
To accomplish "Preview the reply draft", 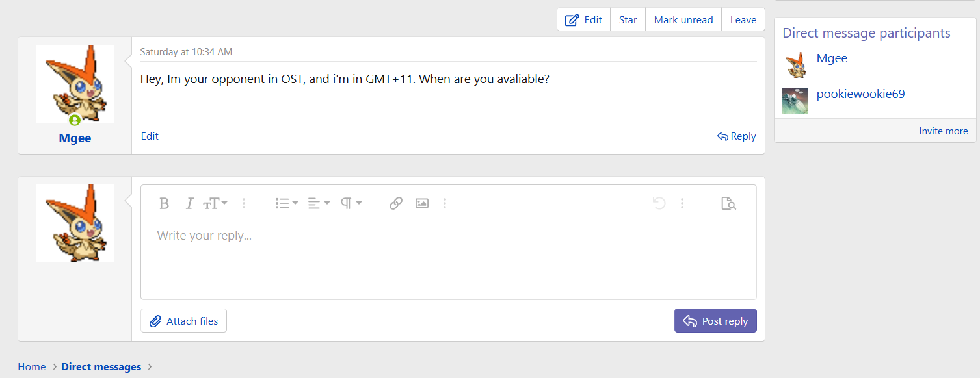I will coord(728,203).
